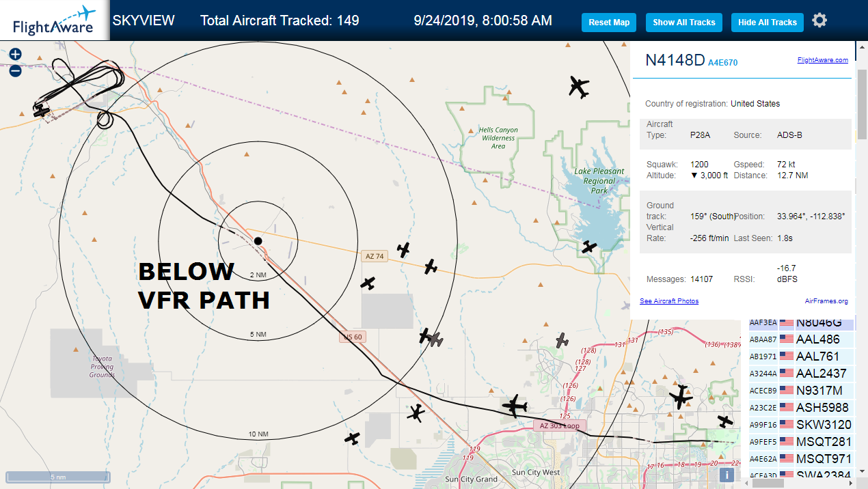Show all aircraft tracks
This screenshot has height=489, width=868.
tap(683, 23)
